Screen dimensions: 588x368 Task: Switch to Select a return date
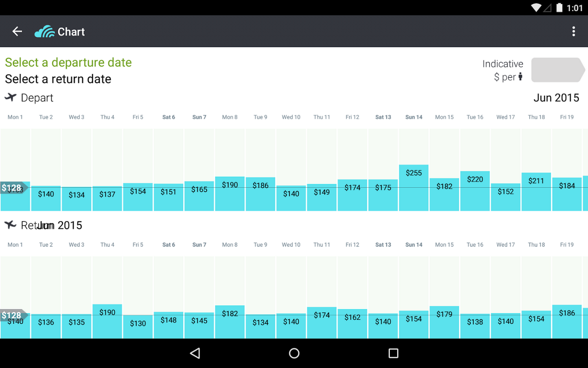[58, 79]
